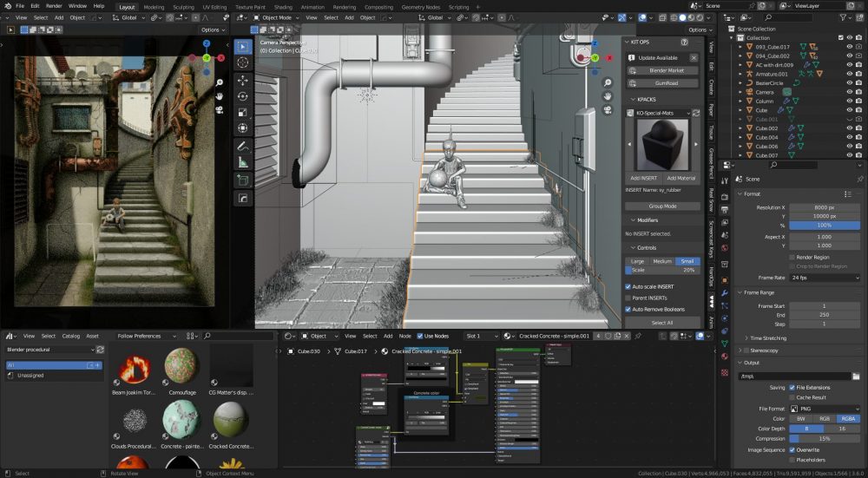
Task: Select the Camouflage material thumbnail
Action: [181, 364]
